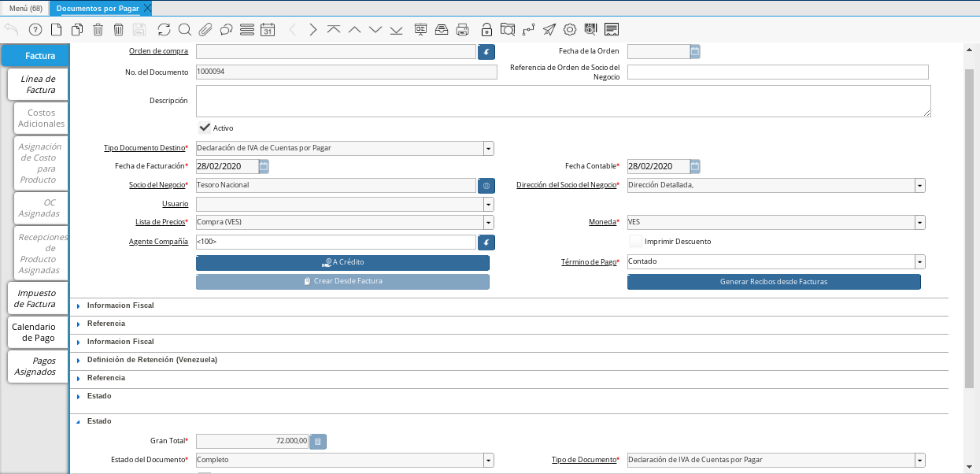This screenshot has height=474, width=980.
Task: Open the Término de Pago dropdown
Action: (x=919, y=262)
